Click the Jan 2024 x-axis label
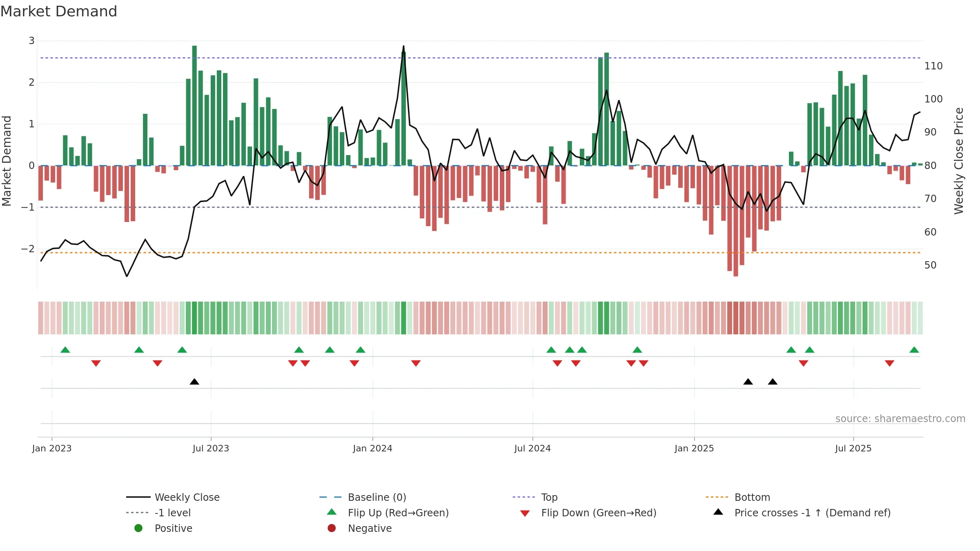980x551 pixels. tap(372, 449)
